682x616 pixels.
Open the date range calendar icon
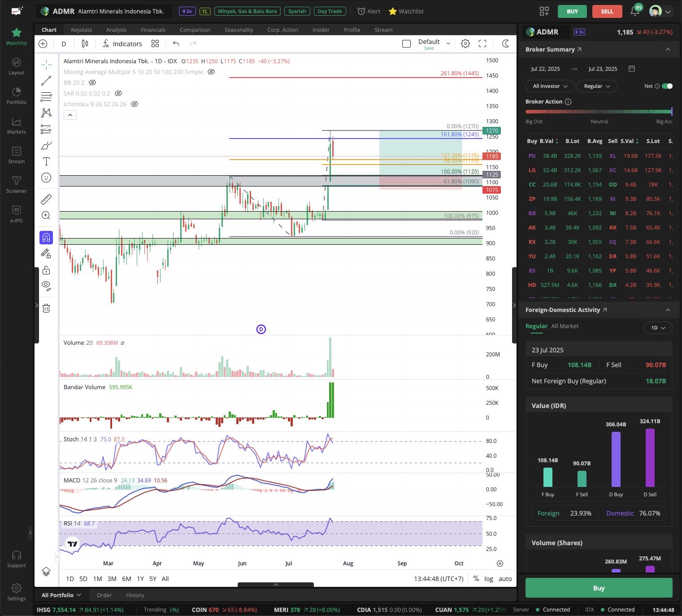pos(632,69)
